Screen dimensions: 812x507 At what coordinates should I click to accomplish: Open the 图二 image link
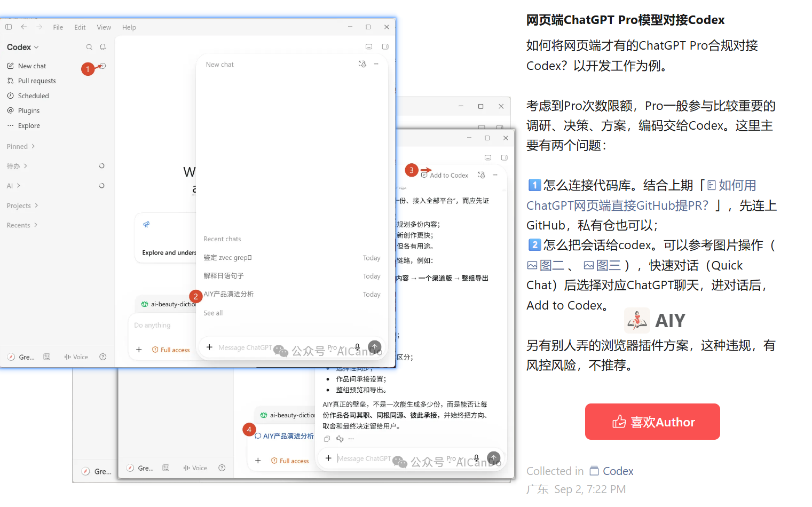(x=546, y=265)
